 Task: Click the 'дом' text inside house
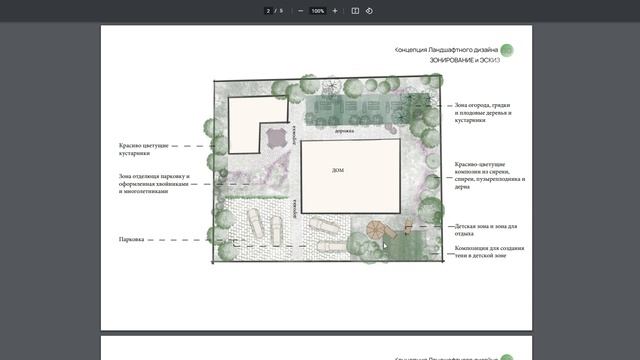(x=338, y=170)
